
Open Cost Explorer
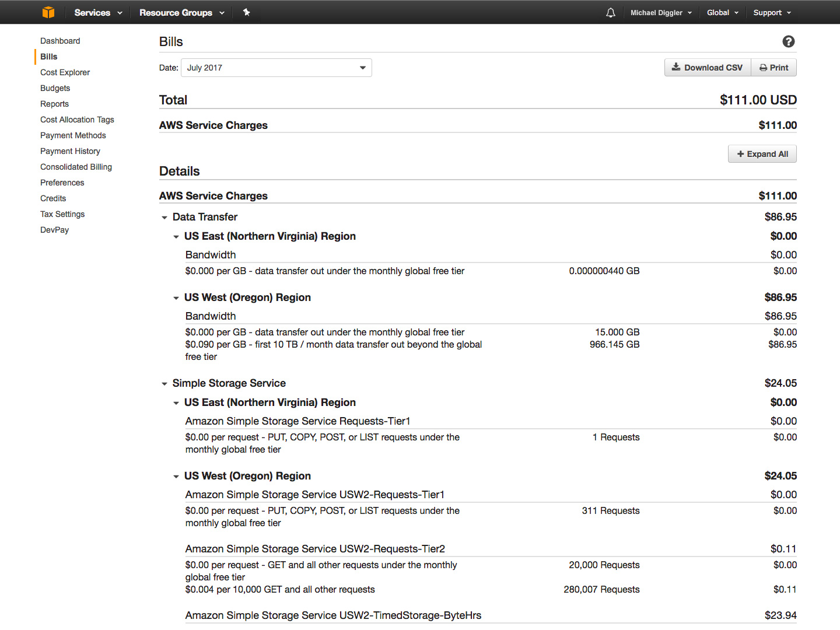[x=65, y=72]
